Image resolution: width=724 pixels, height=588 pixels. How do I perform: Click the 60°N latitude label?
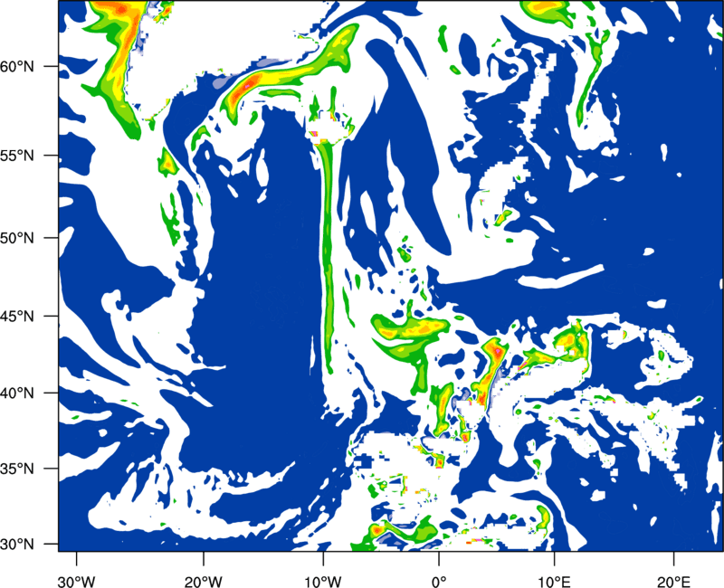pyautogui.click(x=17, y=66)
